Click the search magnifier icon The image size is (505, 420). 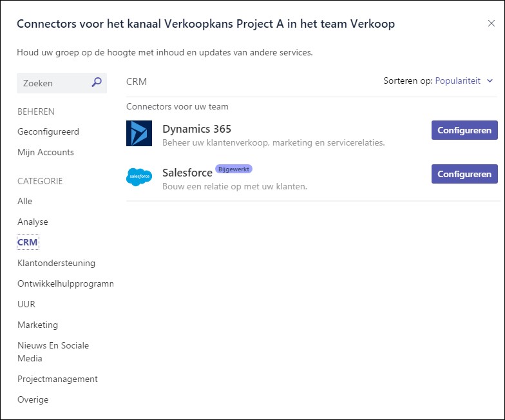pos(97,82)
